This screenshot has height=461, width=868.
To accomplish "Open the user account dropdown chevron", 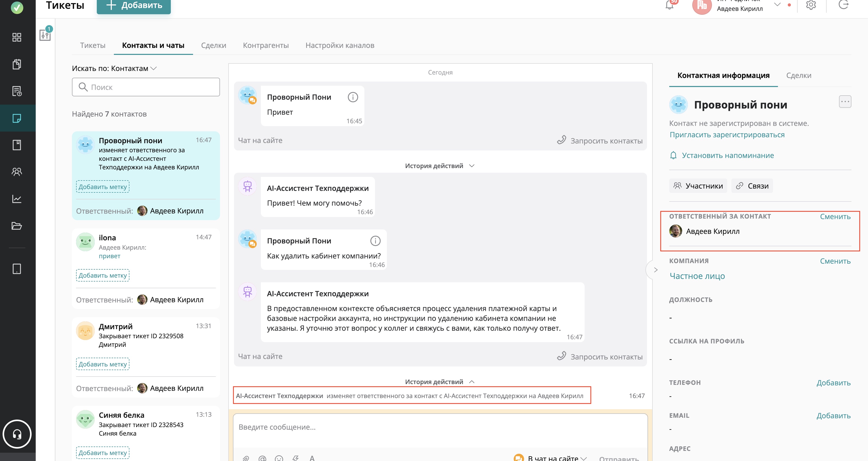I will (x=777, y=5).
